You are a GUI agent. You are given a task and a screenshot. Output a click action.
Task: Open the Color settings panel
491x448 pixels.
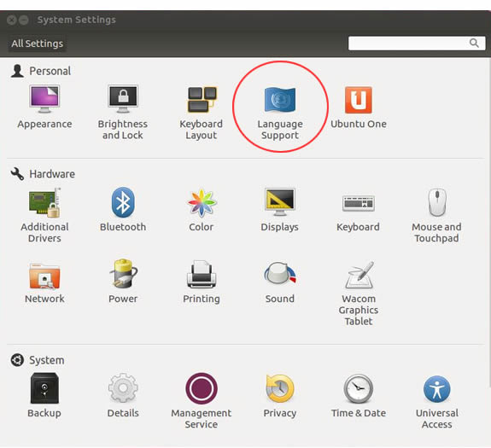pos(202,209)
